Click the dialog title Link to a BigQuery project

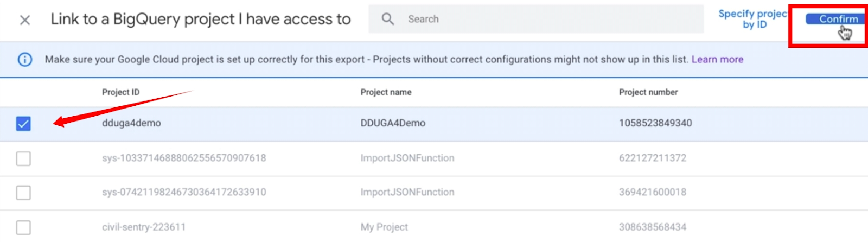coord(201,19)
